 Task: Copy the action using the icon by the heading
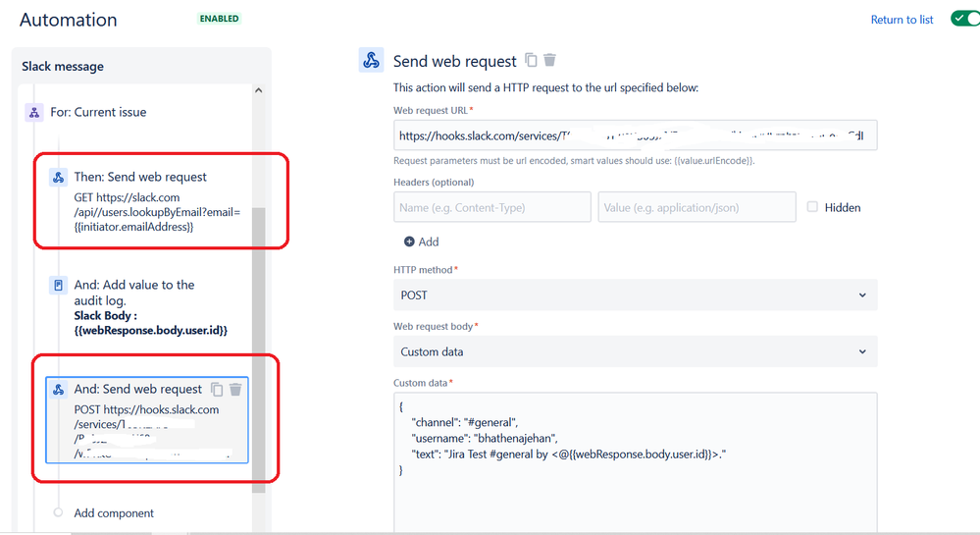point(531,60)
